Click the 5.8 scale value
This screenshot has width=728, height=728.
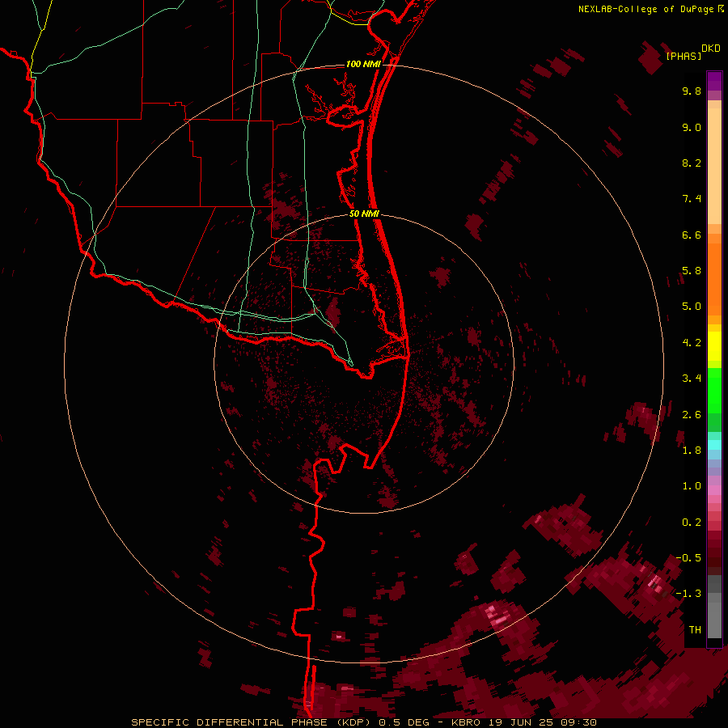(692, 270)
